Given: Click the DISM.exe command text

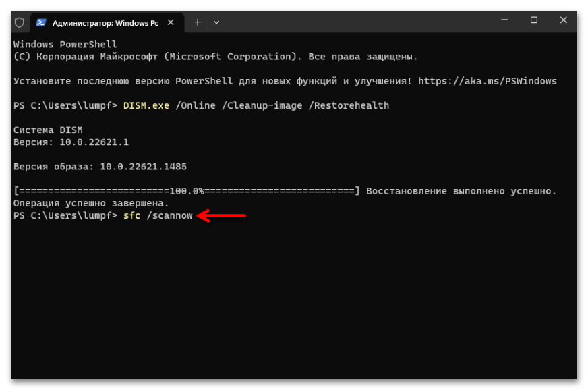Looking at the screenshot, I should pyautogui.click(x=146, y=105).
